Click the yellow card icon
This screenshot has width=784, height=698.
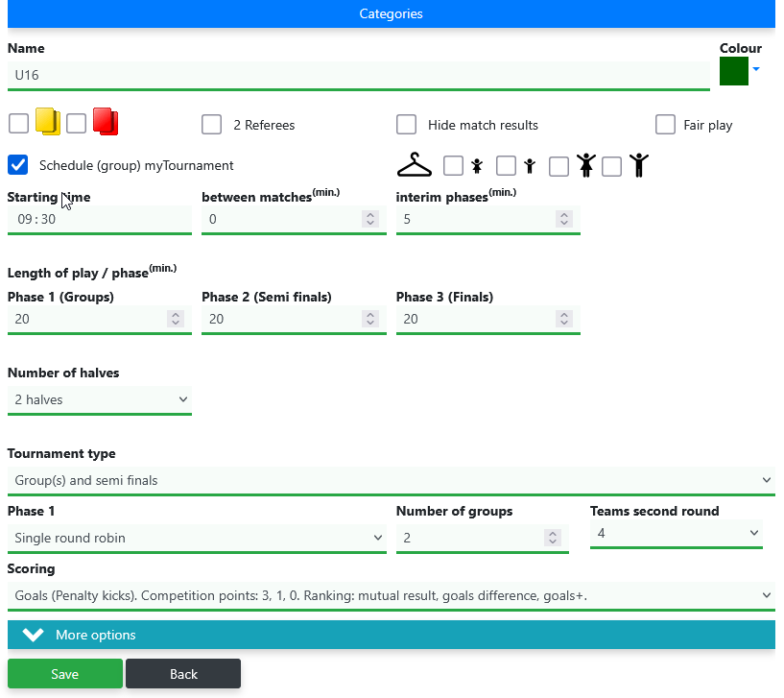tap(46, 121)
